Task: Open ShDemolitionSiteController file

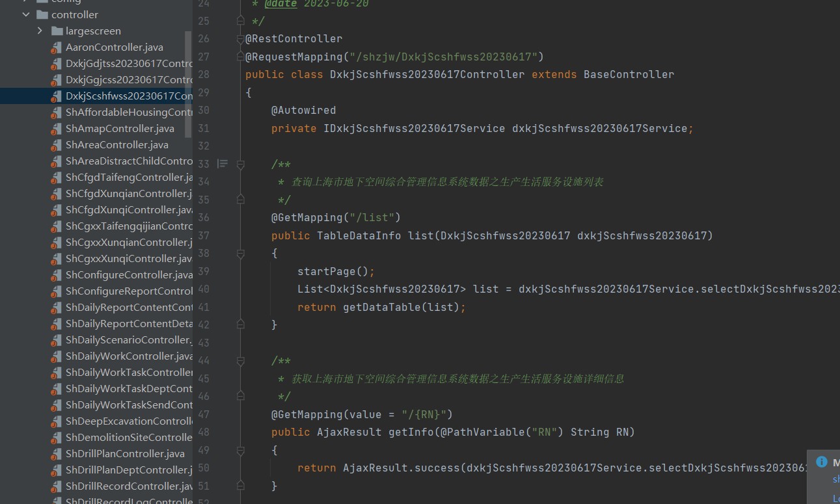Action: (129, 437)
